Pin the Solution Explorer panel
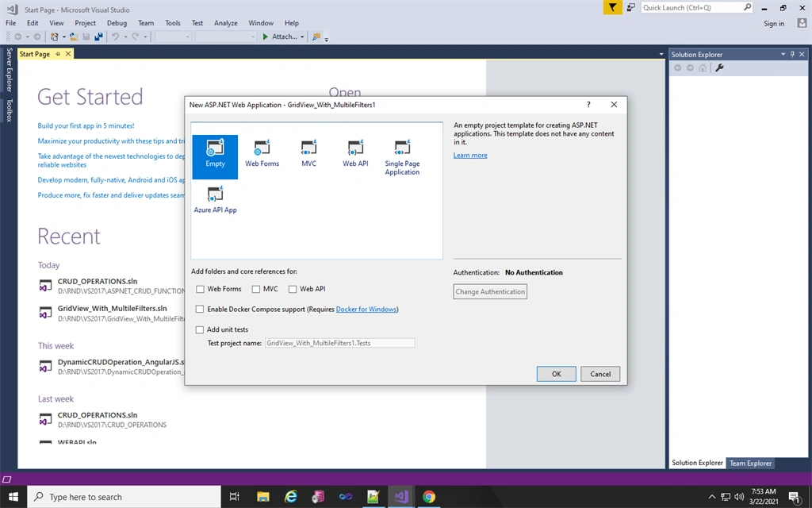Viewport: 812px width, 508px height. (792, 54)
